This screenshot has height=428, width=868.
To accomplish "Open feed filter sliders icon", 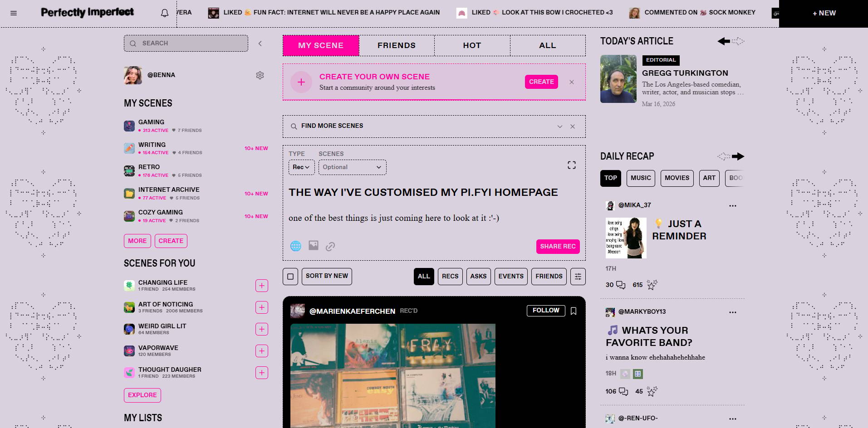I will point(578,276).
